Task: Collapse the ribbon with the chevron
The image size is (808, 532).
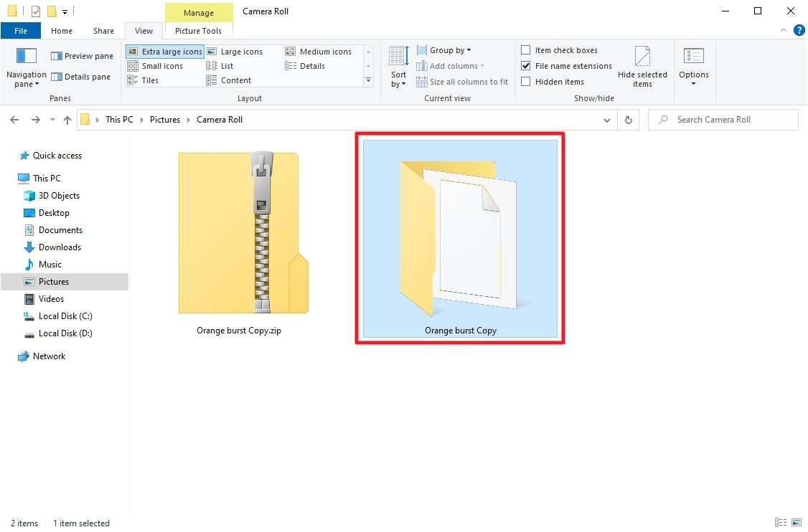Action: pyautogui.click(x=784, y=31)
